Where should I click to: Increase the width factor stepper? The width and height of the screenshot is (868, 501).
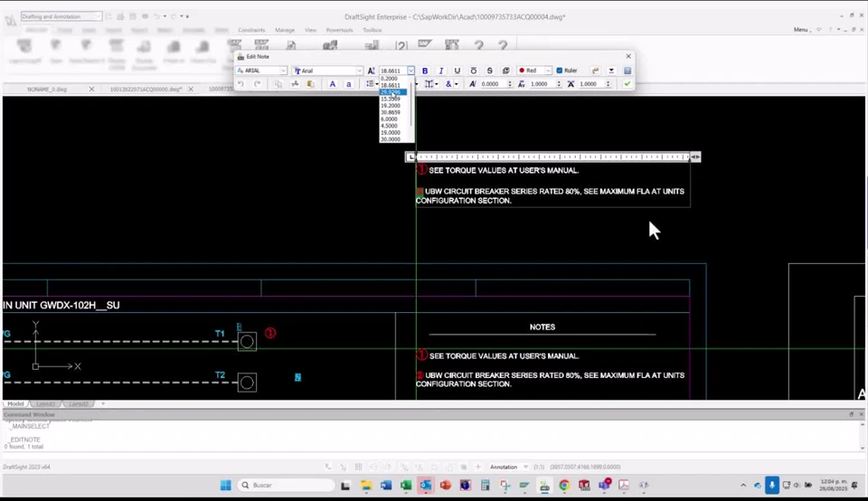click(608, 82)
